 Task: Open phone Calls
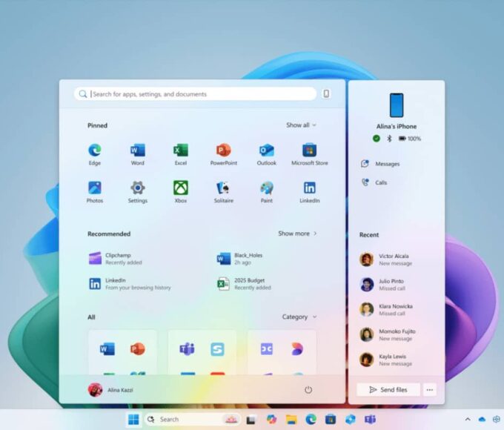point(374,182)
